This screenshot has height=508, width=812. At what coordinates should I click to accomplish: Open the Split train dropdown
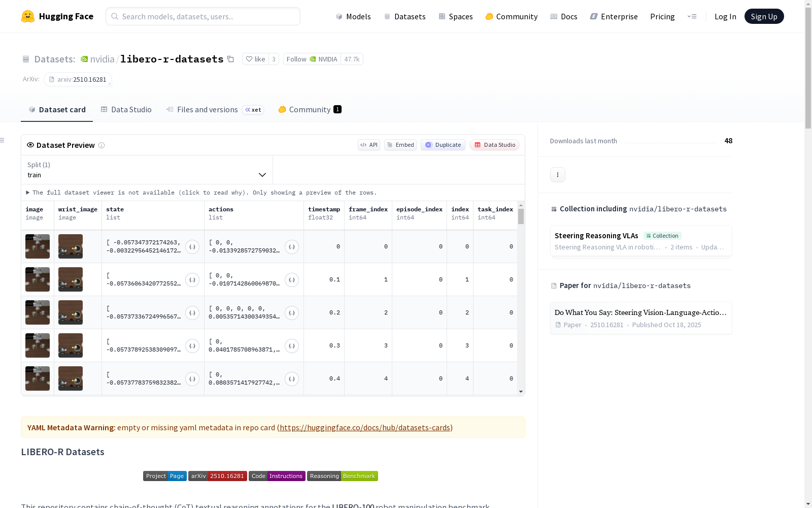click(147, 170)
